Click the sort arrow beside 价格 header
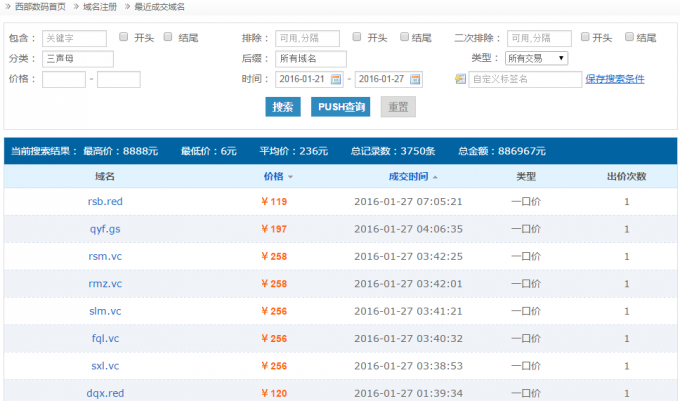Viewport: 680px width, 401px height. 291,177
